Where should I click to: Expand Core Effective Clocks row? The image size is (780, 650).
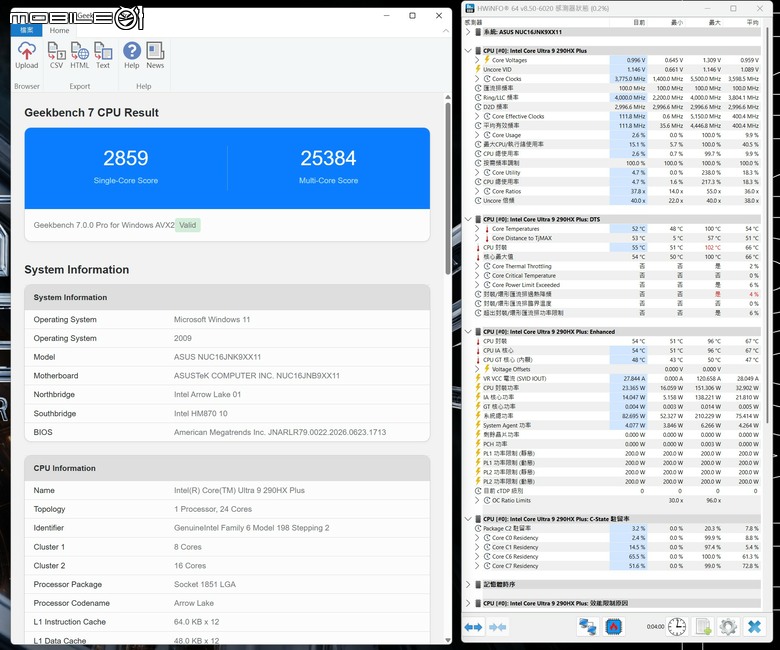click(x=477, y=116)
